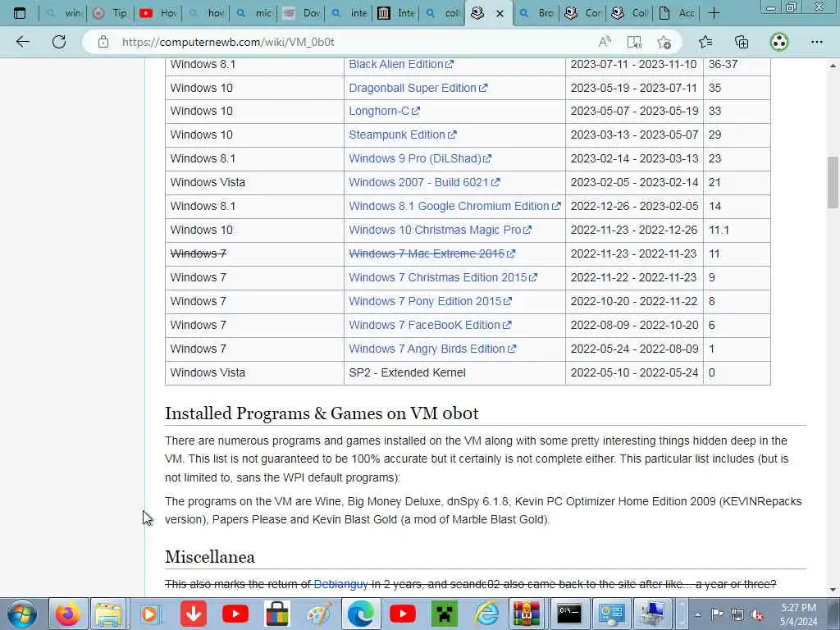This screenshot has height=630, width=840.
Task: Click the 'SP2 - Extended Kernel' cell
Action: coord(454,373)
